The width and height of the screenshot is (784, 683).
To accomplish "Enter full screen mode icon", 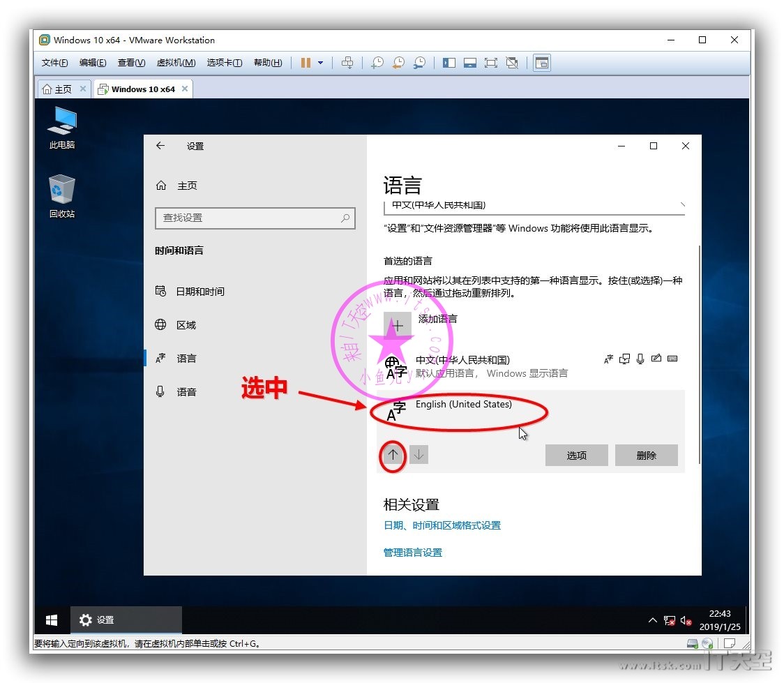I will pyautogui.click(x=491, y=63).
